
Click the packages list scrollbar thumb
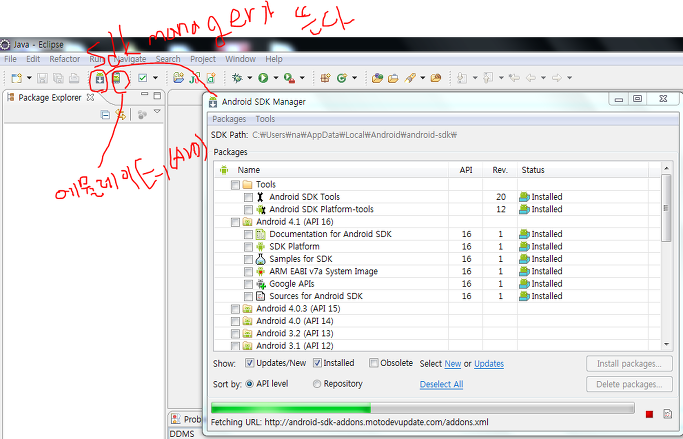point(666,208)
